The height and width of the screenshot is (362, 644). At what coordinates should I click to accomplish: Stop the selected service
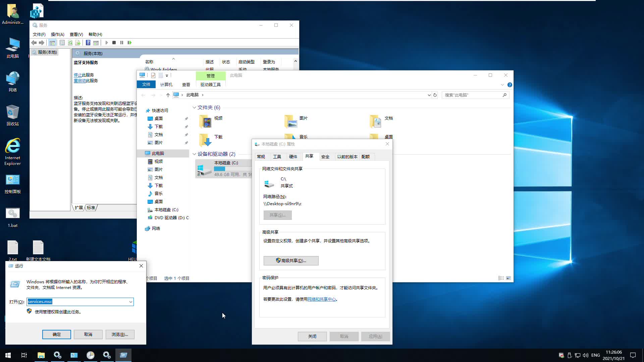click(114, 43)
